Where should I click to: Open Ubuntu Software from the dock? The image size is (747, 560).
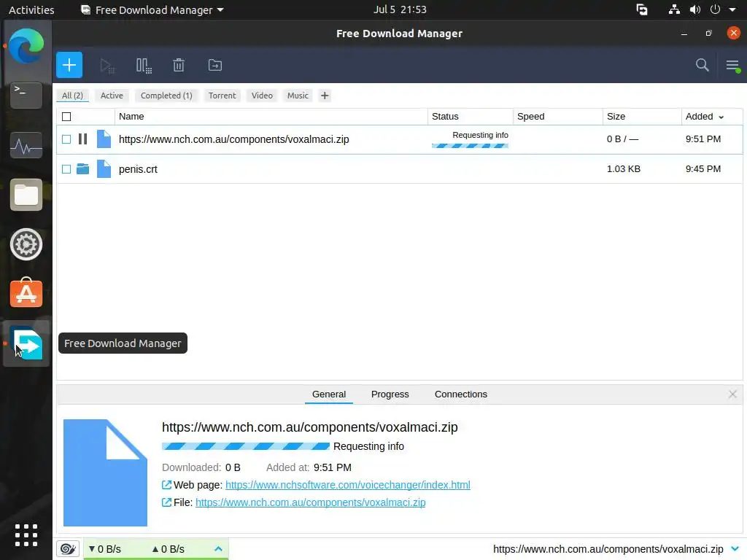tap(26, 293)
